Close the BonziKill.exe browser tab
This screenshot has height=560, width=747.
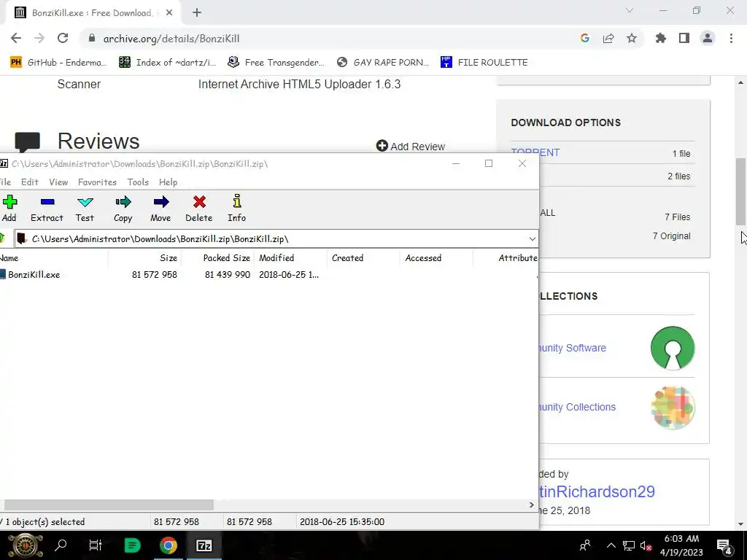pos(169,13)
